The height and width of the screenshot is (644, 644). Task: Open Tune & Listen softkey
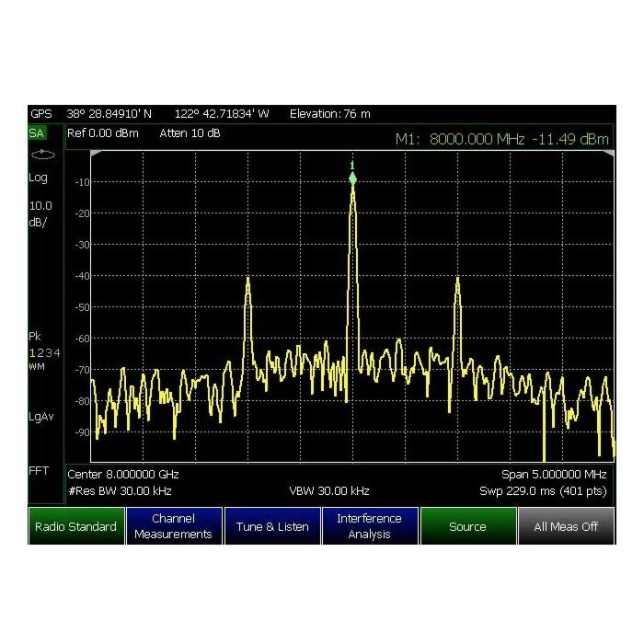(x=271, y=526)
